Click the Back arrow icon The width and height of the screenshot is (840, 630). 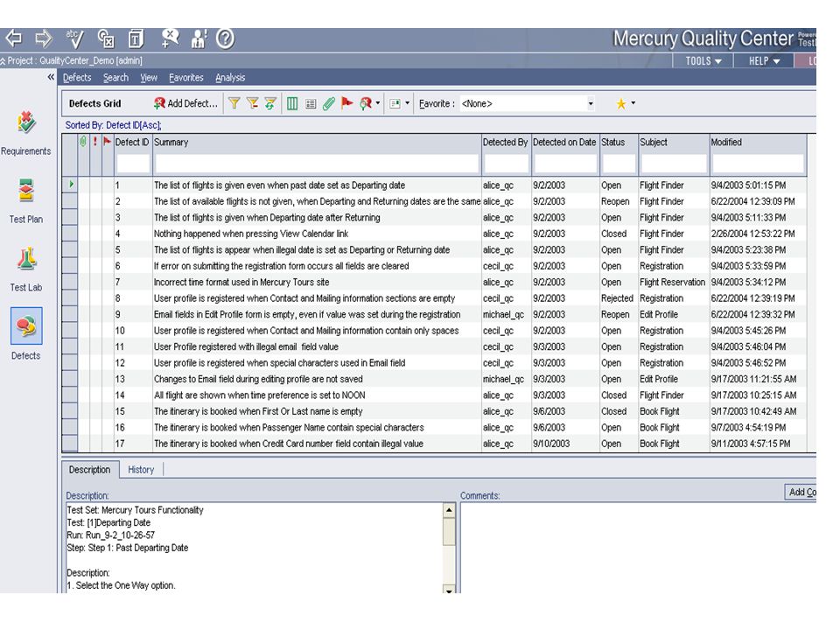click(13, 38)
